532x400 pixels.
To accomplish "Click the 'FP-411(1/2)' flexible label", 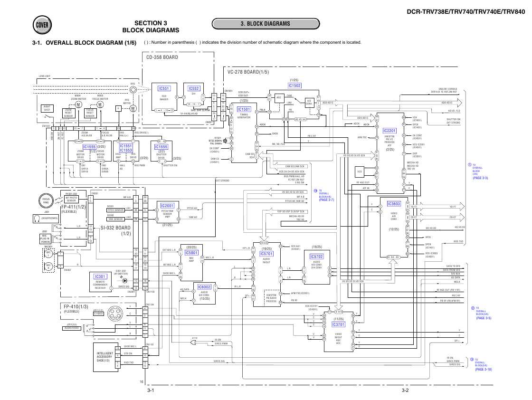I will (73, 207).
